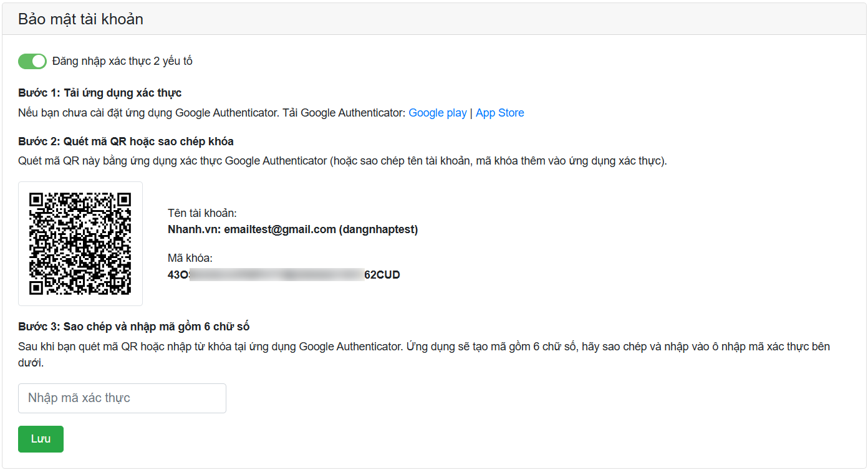Screen dimensions: 868x470
Task: Open the App Store download link
Action: coord(500,113)
